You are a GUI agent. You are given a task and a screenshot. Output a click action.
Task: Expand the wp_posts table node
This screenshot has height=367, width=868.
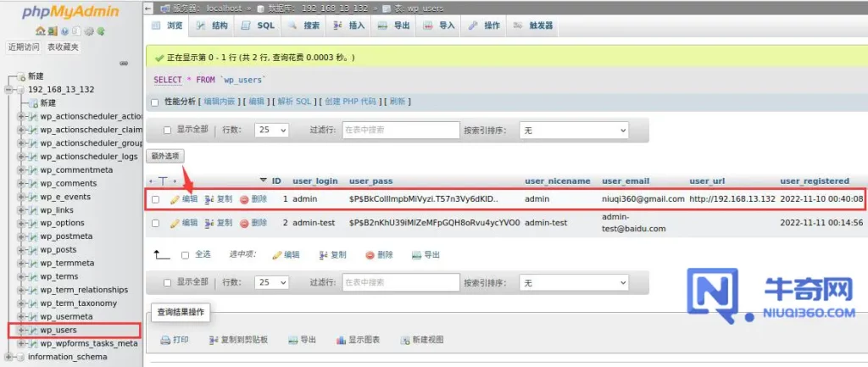pyautogui.click(x=20, y=250)
